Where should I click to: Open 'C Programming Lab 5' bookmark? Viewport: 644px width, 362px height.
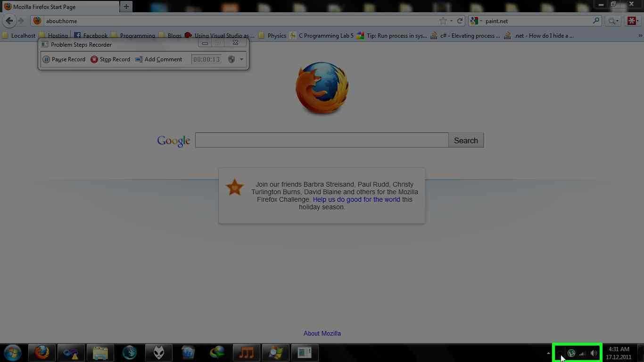pyautogui.click(x=322, y=35)
